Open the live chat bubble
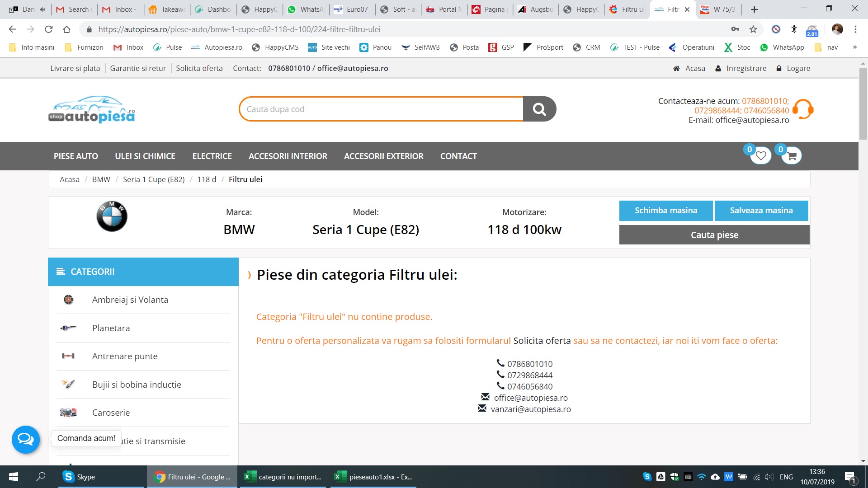 (x=26, y=439)
